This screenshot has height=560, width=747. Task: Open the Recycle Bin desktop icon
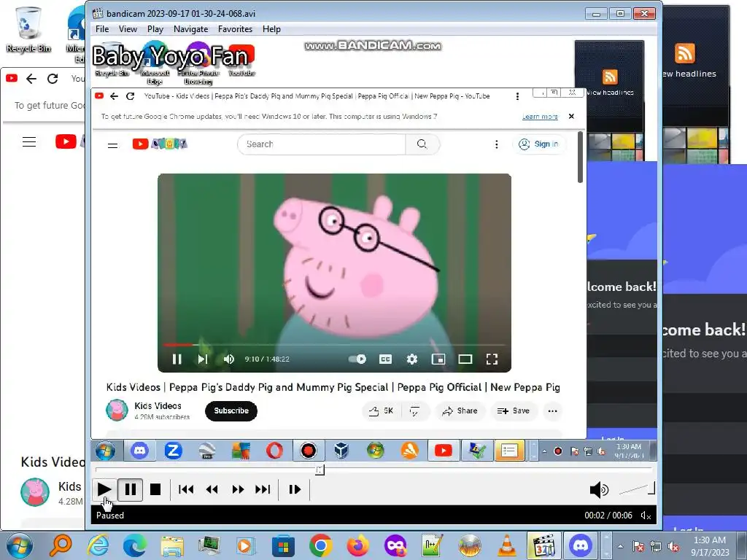(28, 30)
